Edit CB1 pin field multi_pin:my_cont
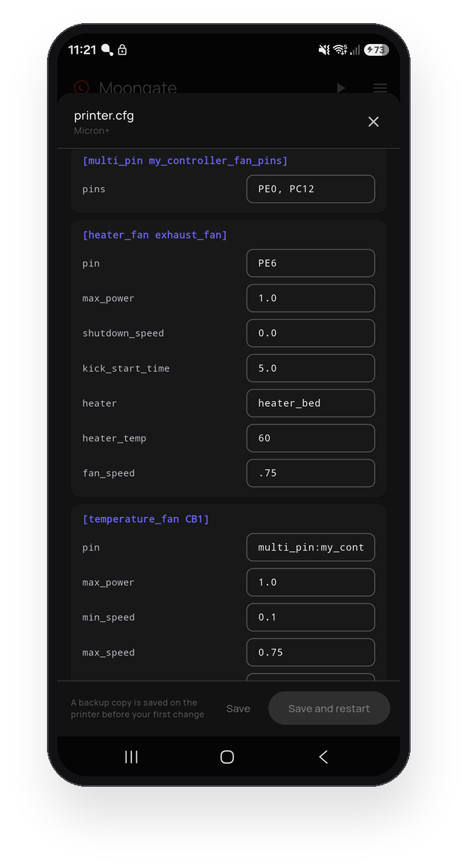This screenshot has height=868, width=468. [x=311, y=548]
